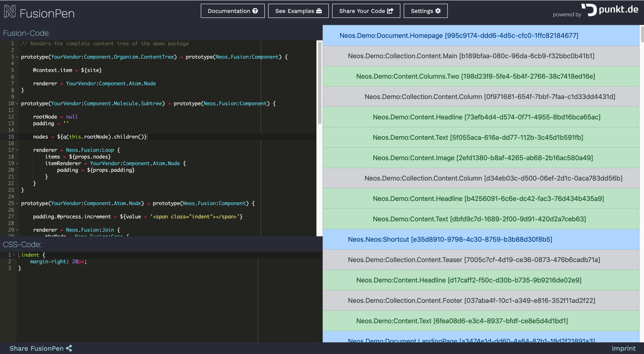Collapse the Atom.Node prototype at line 25
The image size is (644, 354).
17,204
